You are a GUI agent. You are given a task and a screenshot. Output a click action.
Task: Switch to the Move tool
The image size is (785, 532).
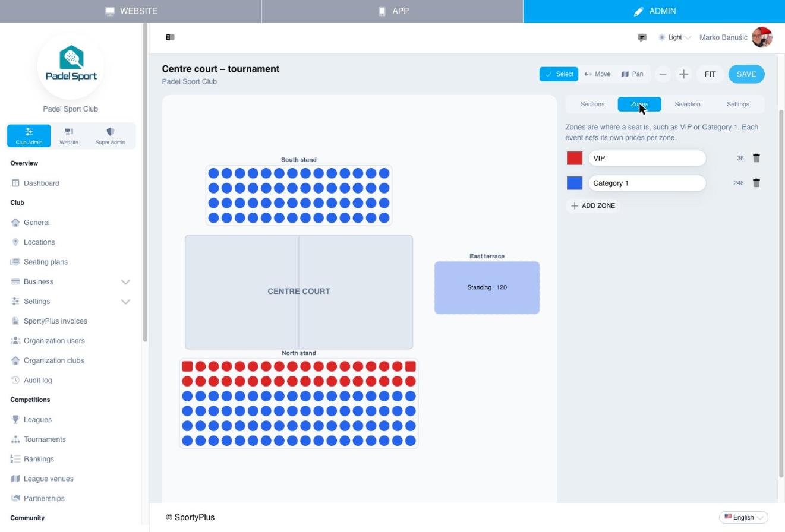pos(597,74)
